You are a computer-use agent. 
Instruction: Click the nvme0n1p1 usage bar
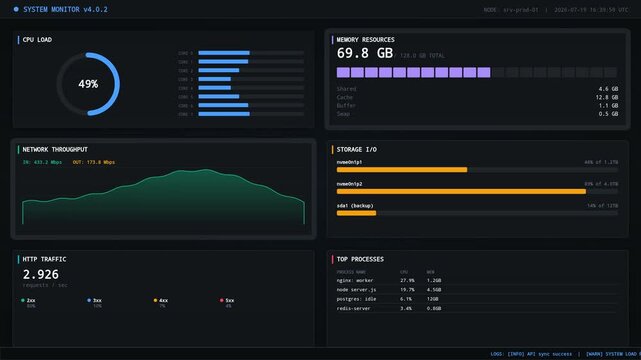(x=477, y=170)
